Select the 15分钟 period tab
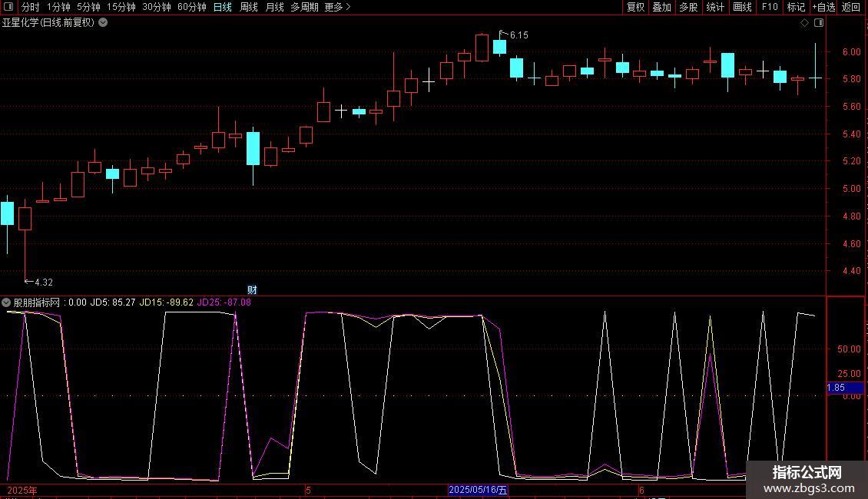This screenshot has height=499, width=868. pyautogui.click(x=121, y=7)
